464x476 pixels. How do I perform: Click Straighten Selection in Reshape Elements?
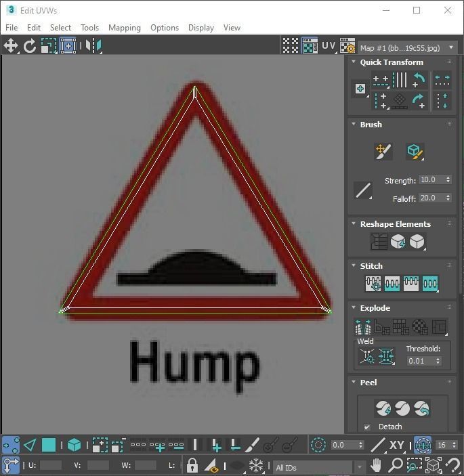(x=379, y=242)
